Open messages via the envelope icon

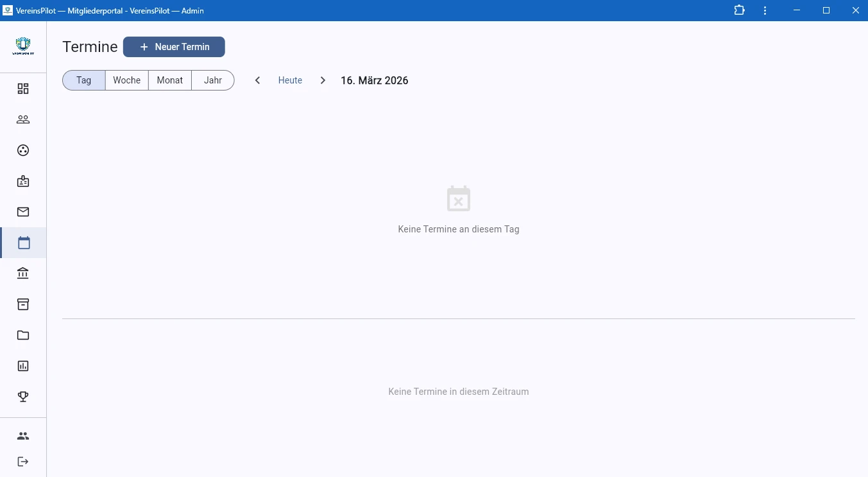23,212
